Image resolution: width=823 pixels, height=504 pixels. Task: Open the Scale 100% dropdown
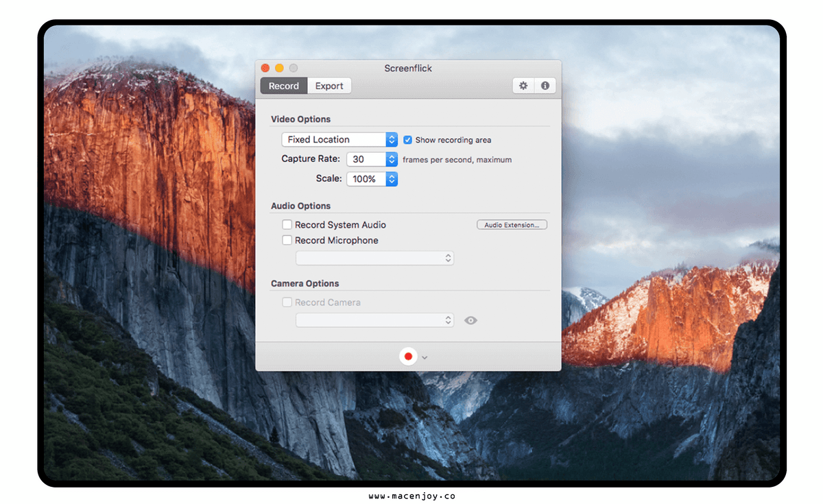tap(372, 179)
